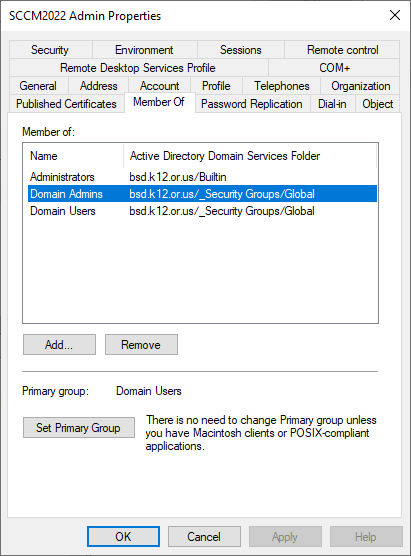Open the Published Certificates tab
411x556 pixels.
tap(66, 104)
